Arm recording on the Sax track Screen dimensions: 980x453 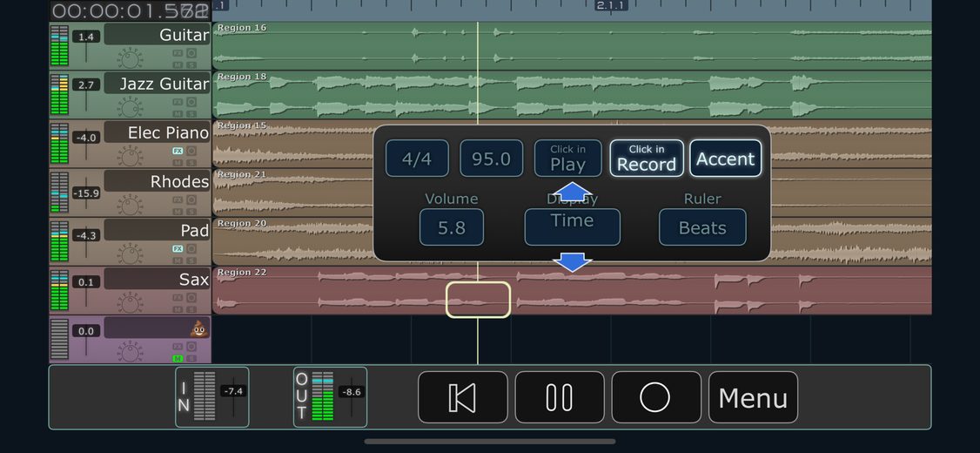191,298
